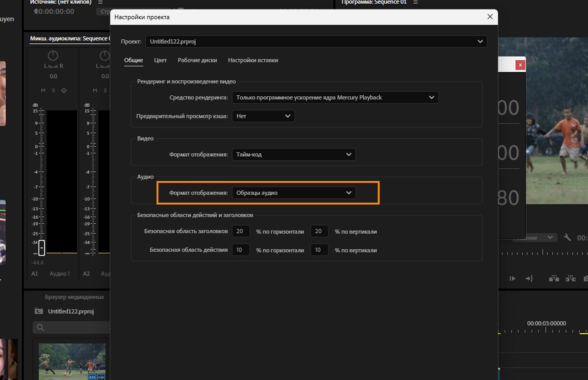Click the 0.0 pan value of A1
This screenshot has height=380, width=588.
53,77
